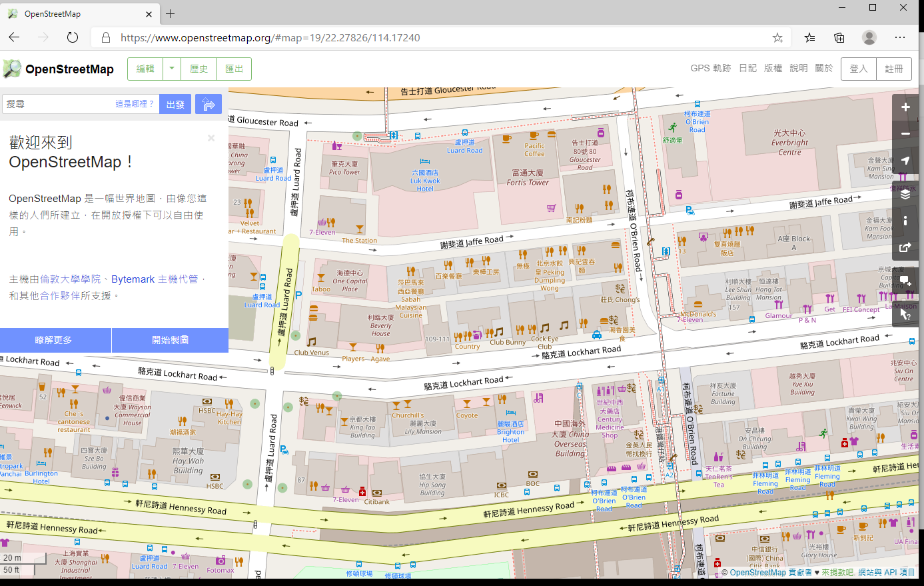Go back with the browser back arrow
This screenshot has height=586, width=924.
click(x=15, y=37)
